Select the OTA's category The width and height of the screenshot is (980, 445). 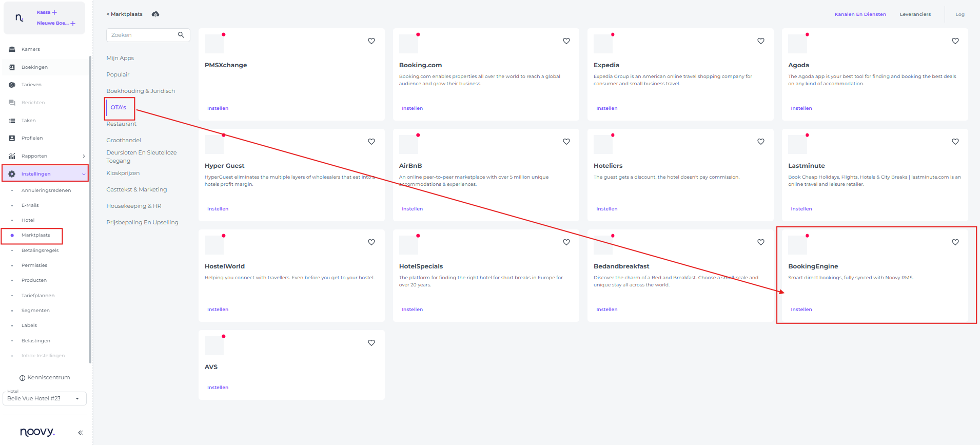(119, 107)
